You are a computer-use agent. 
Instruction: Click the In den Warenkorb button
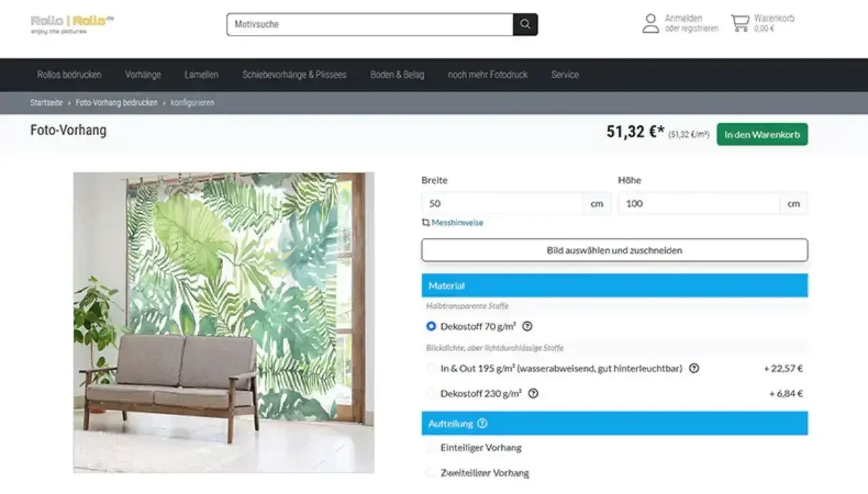[x=762, y=134]
